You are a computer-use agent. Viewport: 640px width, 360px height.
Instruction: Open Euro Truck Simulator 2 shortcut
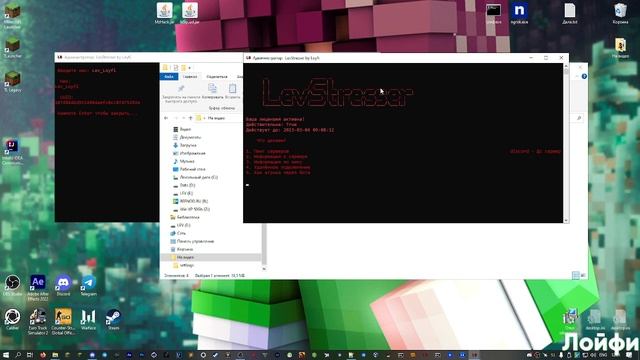pyautogui.click(x=38, y=322)
